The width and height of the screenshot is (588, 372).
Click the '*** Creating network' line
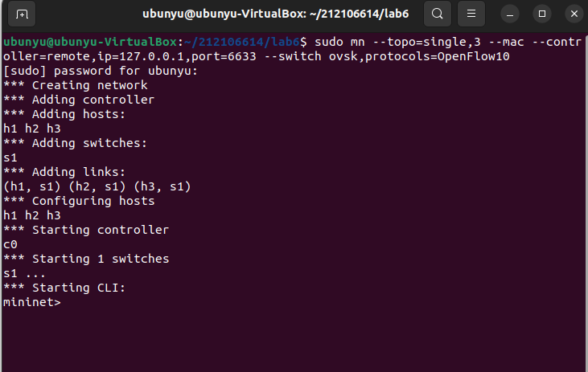click(75, 85)
